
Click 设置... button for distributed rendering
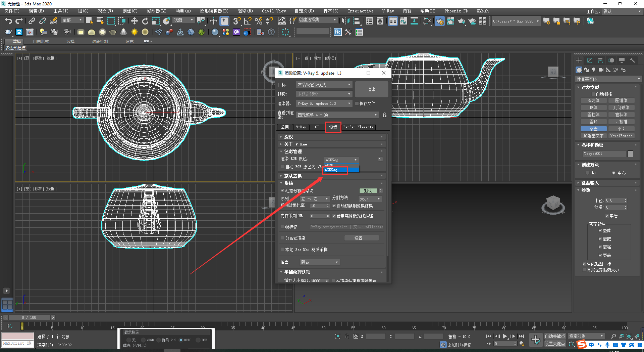[x=362, y=238]
